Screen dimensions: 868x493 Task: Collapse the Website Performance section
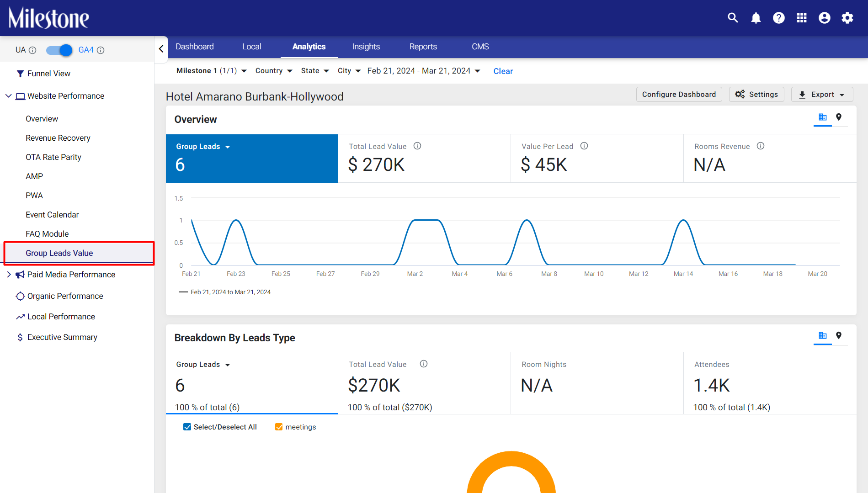tap(8, 96)
